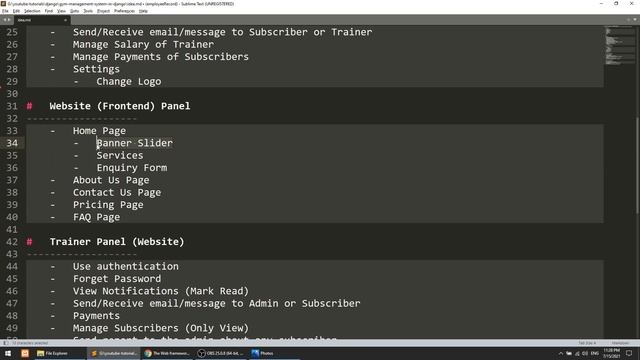This screenshot has width=640, height=360.
Task: Switch to OBS Studio in taskbar
Action: click(221, 353)
